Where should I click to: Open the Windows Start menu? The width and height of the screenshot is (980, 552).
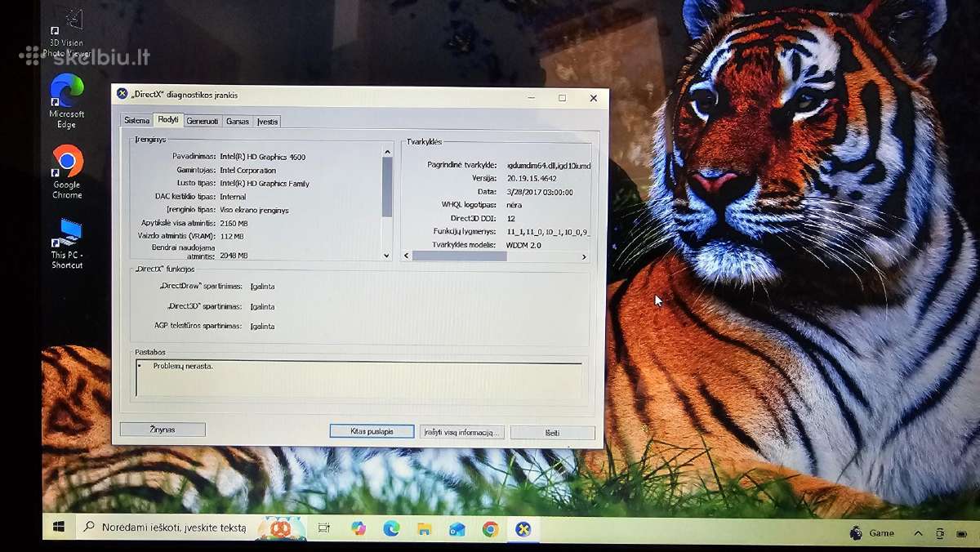click(59, 528)
